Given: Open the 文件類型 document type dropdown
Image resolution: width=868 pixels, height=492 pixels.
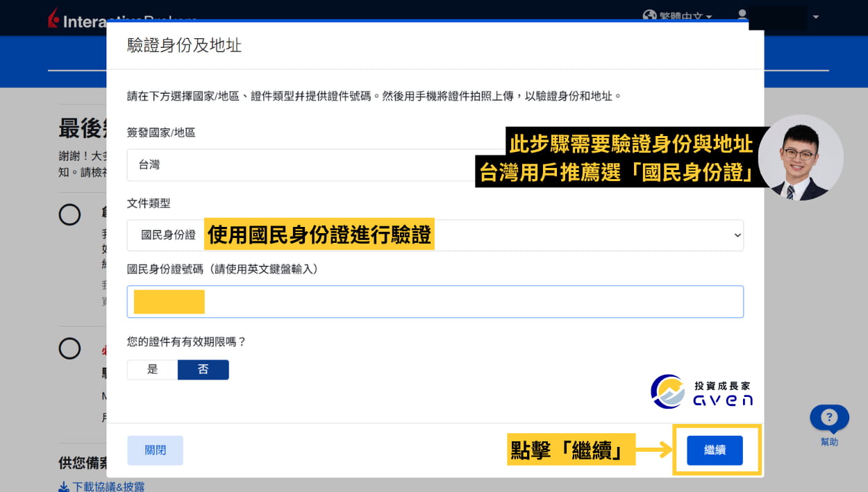Looking at the screenshot, I should point(435,235).
